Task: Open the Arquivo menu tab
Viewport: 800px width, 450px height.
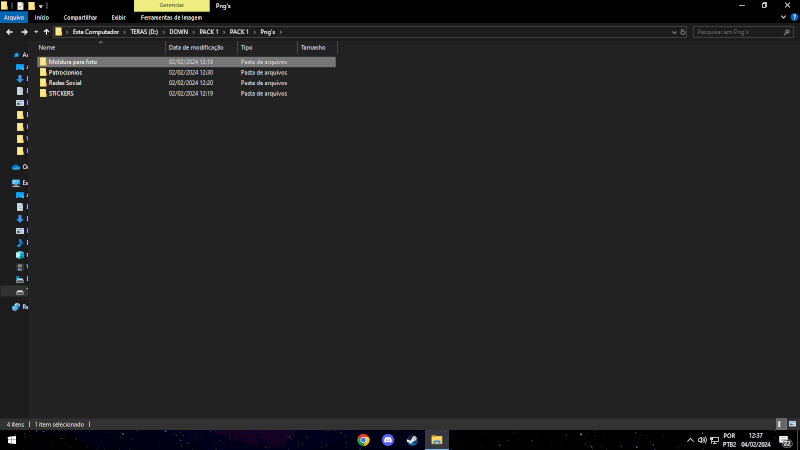Action: click(14, 17)
